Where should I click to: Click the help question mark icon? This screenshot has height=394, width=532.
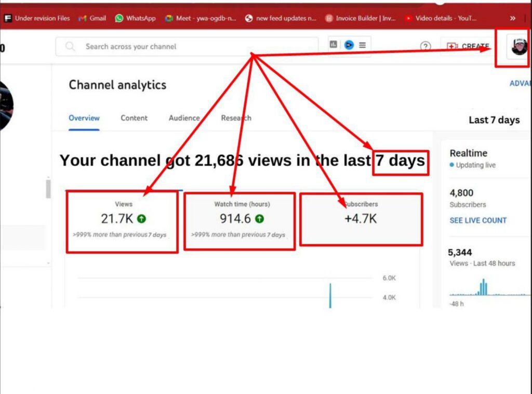[x=425, y=46]
